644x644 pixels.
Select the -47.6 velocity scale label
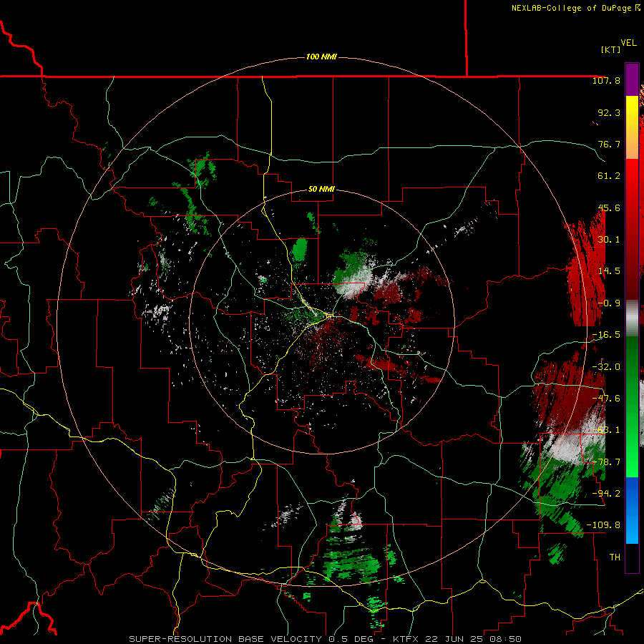(x=606, y=399)
